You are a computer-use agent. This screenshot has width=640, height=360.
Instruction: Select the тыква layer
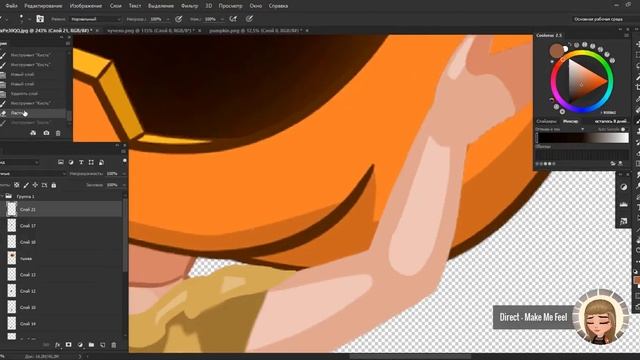point(61,258)
